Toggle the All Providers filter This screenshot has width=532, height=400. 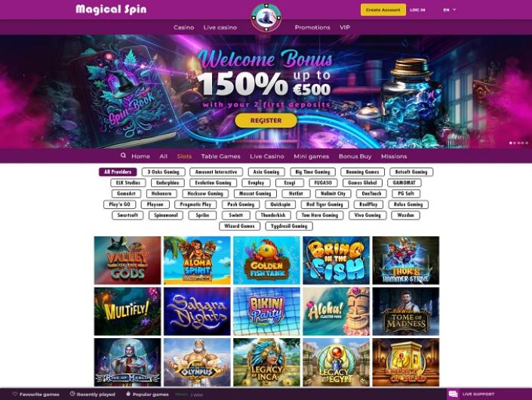point(118,172)
